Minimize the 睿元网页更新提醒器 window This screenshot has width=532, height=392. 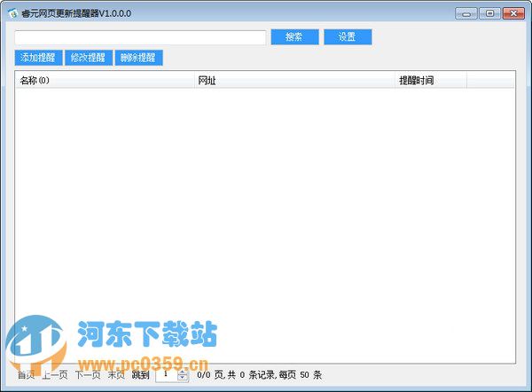click(x=466, y=13)
